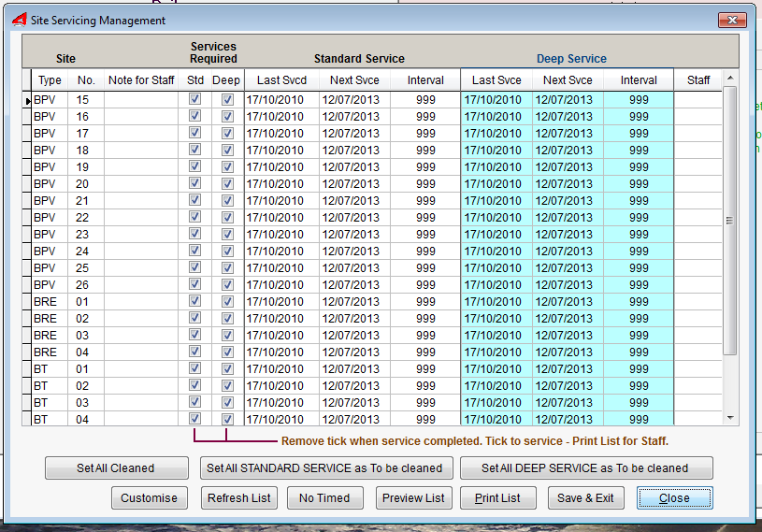Untick Deep checkbox for BPV 16

pyautogui.click(x=227, y=116)
